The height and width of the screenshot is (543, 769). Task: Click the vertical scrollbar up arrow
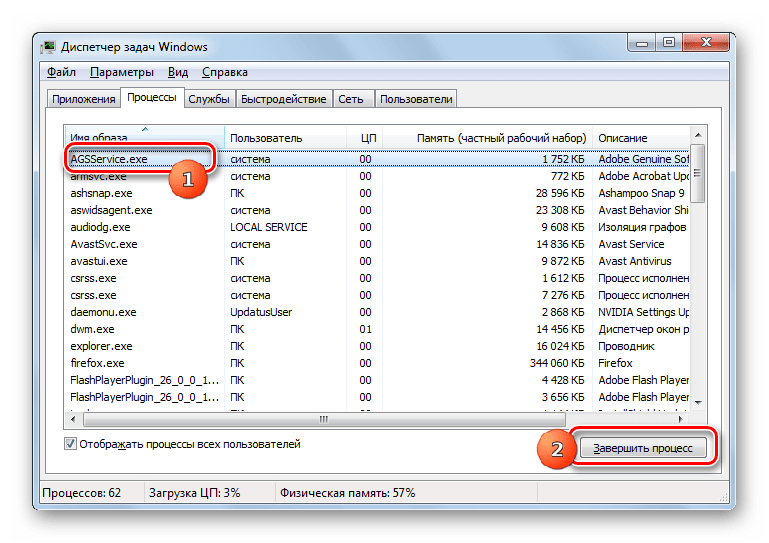click(x=698, y=134)
